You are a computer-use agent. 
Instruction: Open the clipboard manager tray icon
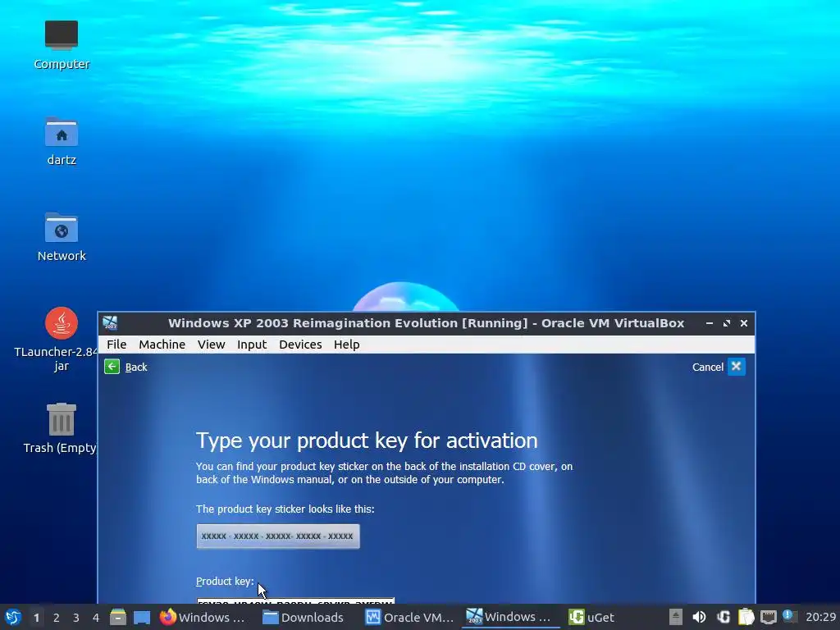click(746, 617)
